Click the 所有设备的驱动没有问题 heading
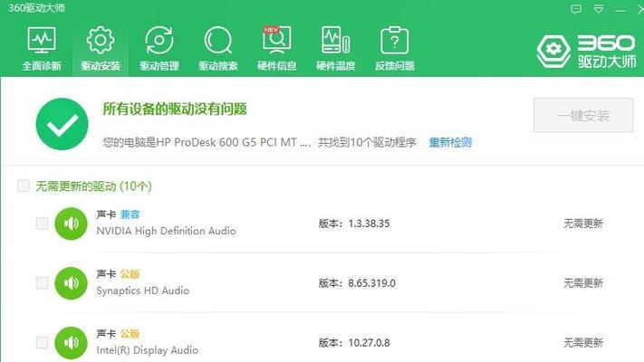The image size is (644, 362). coord(175,110)
